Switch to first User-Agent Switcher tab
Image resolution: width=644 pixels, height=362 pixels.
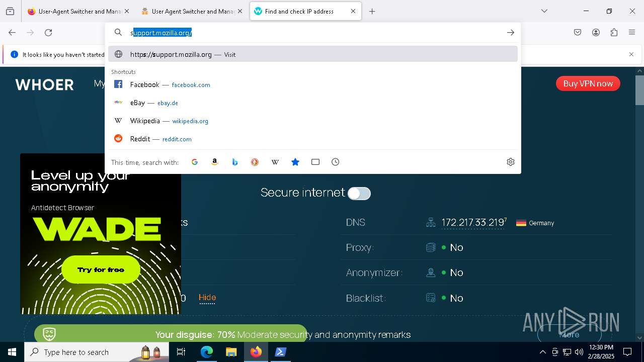pos(77,11)
